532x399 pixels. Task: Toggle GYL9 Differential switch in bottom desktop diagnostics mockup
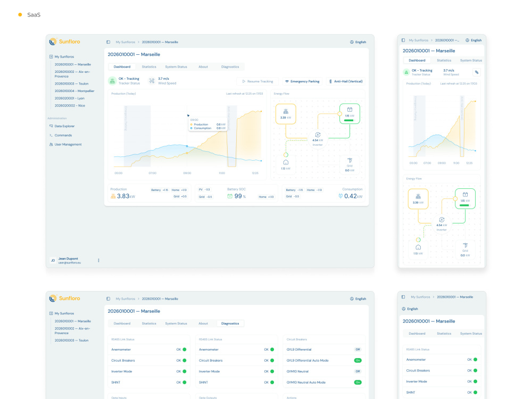pyautogui.click(x=358, y=350)
